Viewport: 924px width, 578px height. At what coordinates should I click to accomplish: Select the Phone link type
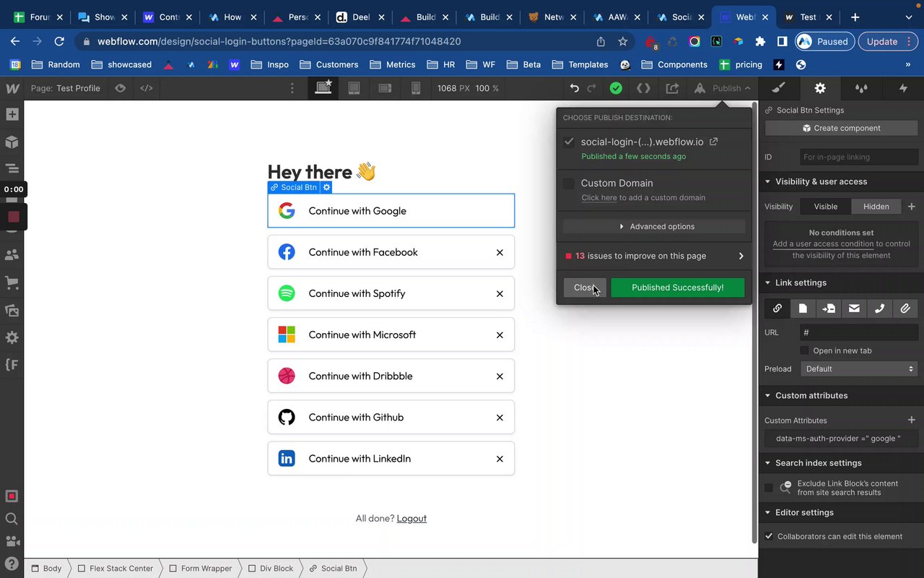pos(880,309)
